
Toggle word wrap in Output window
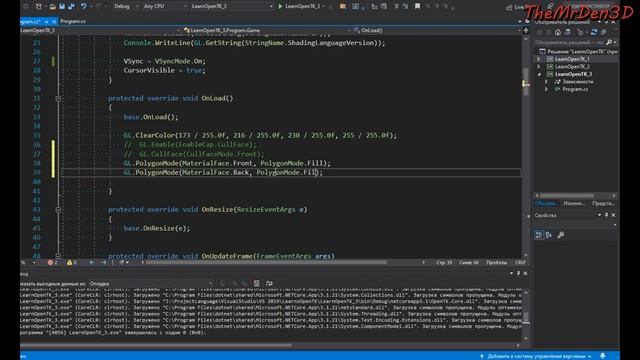point(269,283)
